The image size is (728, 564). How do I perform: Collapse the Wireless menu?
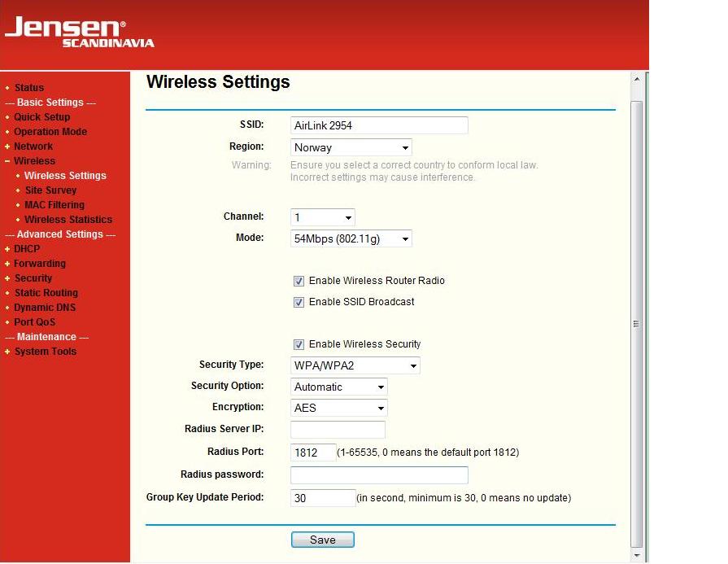pos(34,161)
